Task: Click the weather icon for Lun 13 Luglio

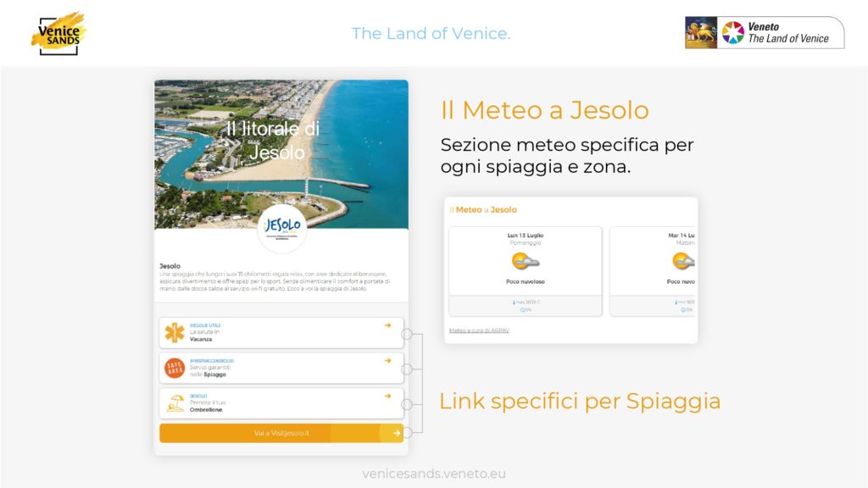Action: click(525, 261)
